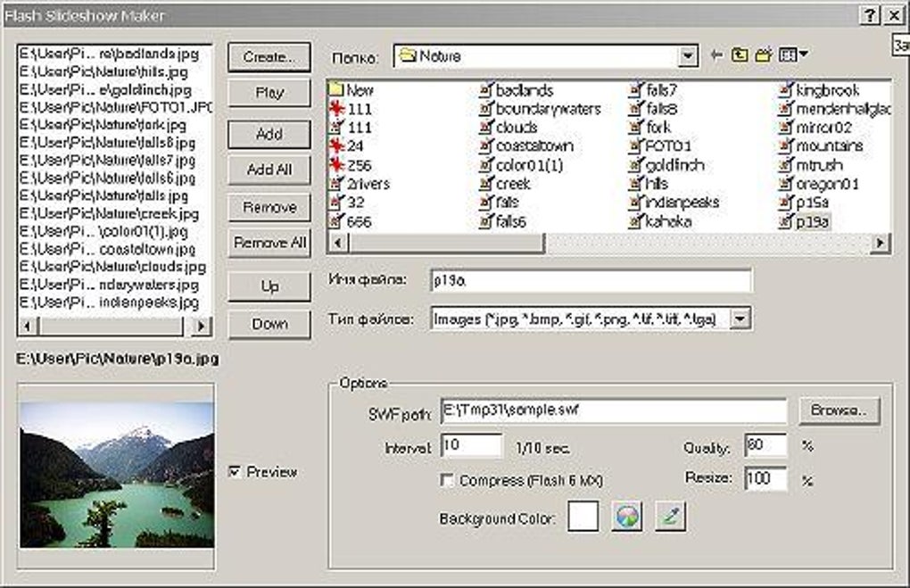Select the hills image file
The width and height of the screenshot is (910, 588).
tap(649, 184)
